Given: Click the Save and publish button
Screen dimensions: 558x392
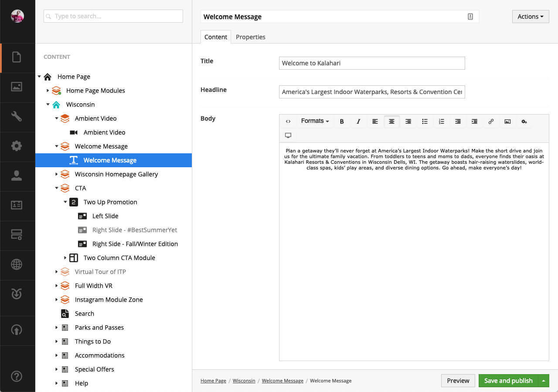Looking at the screenshot, I should pos(508,381).
